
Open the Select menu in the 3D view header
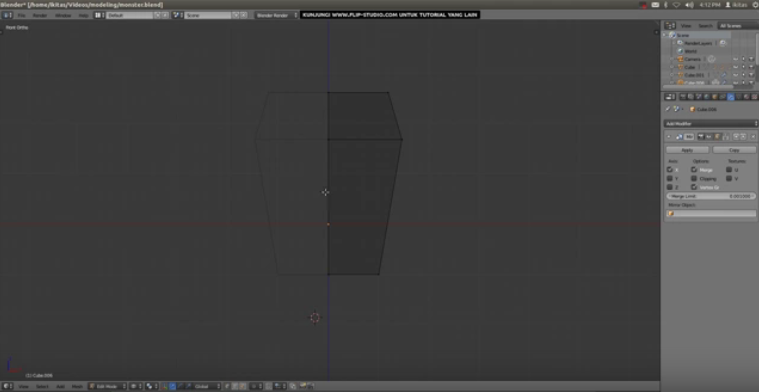click(x=42, y=386)
